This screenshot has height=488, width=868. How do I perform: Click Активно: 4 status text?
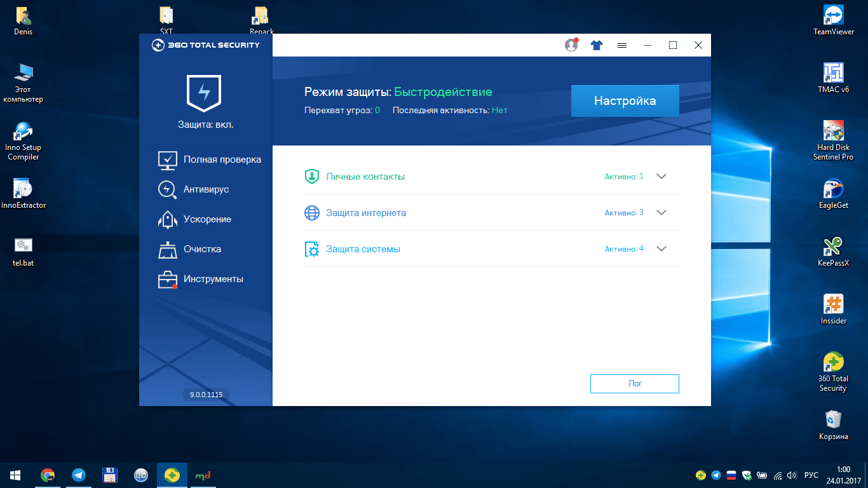[624, 249]
